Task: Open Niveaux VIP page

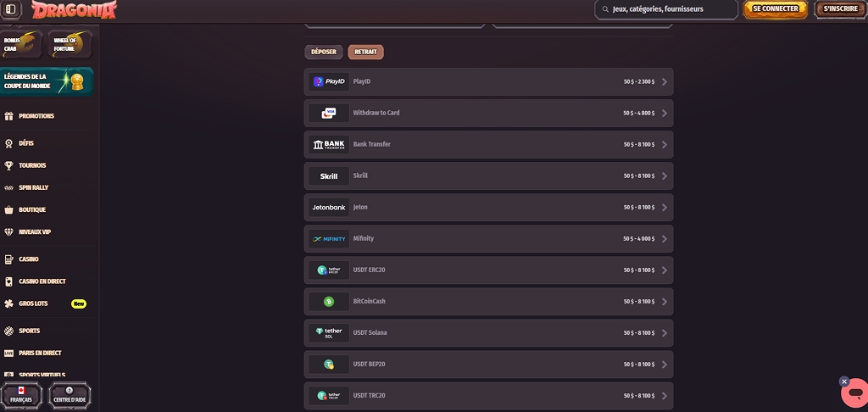Action: click(x=35, y=232)
